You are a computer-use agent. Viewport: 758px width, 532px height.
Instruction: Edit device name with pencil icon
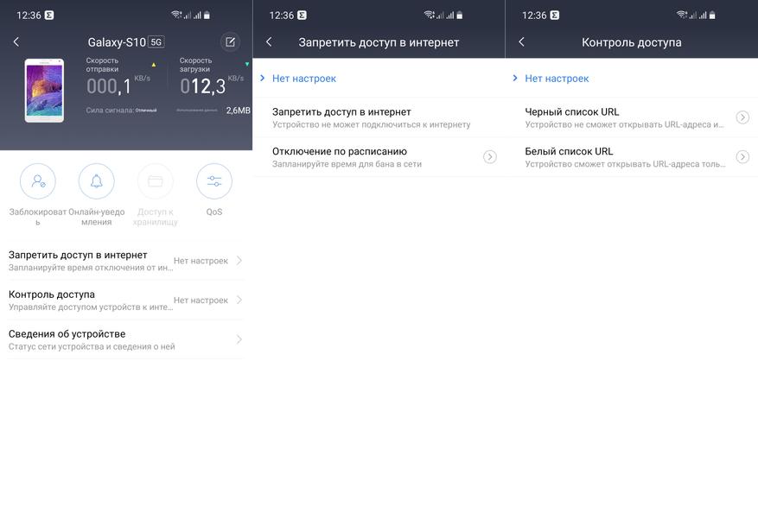pyautogui.click(x=230, y=42)
